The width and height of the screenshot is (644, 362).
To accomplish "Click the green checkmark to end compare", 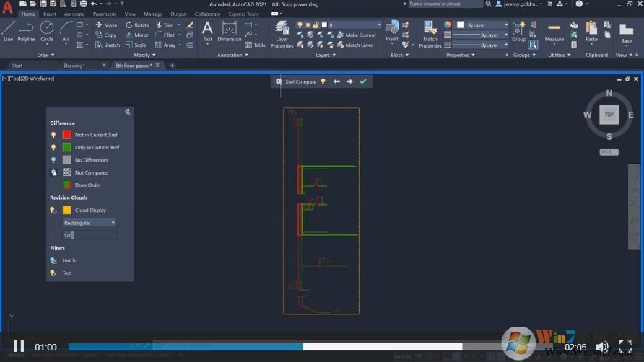I will 363,81.
